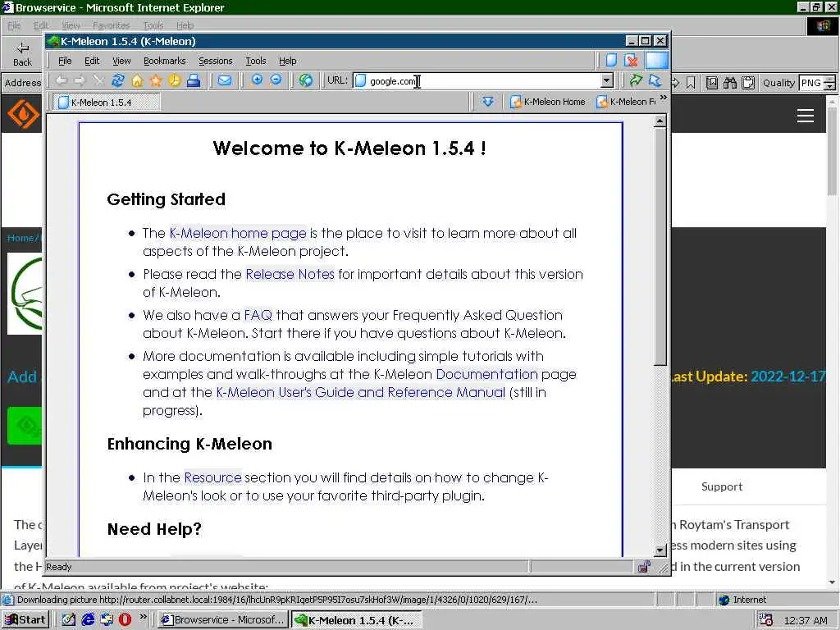Open K-Meleon User's Guide and Reference Manual link
840x630 pixels.
coord(361,392)
